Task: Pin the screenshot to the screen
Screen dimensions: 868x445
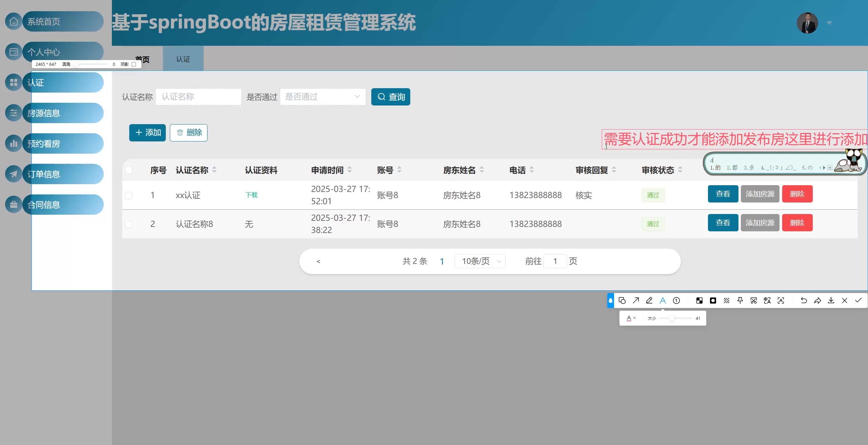Action: coord(740,301)
